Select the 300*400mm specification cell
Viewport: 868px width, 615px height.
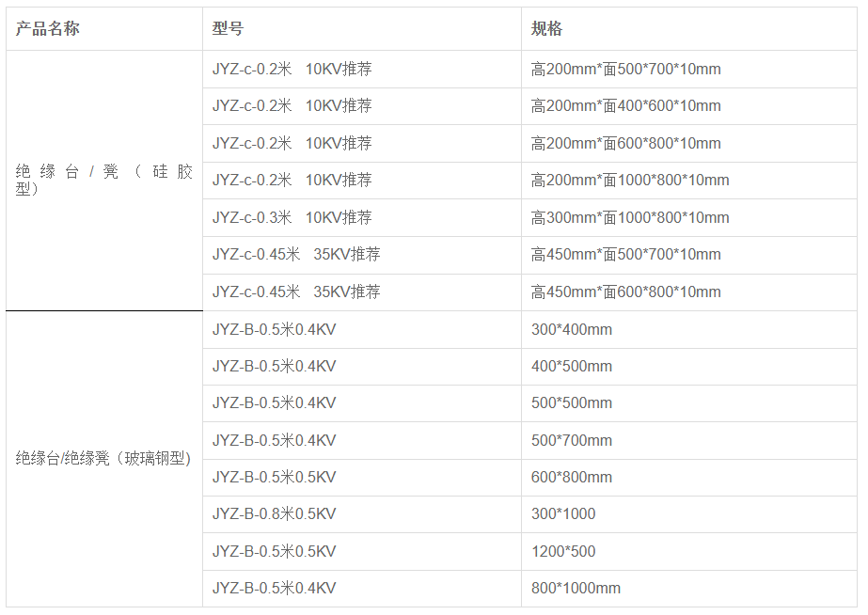[x=689, y=329]
